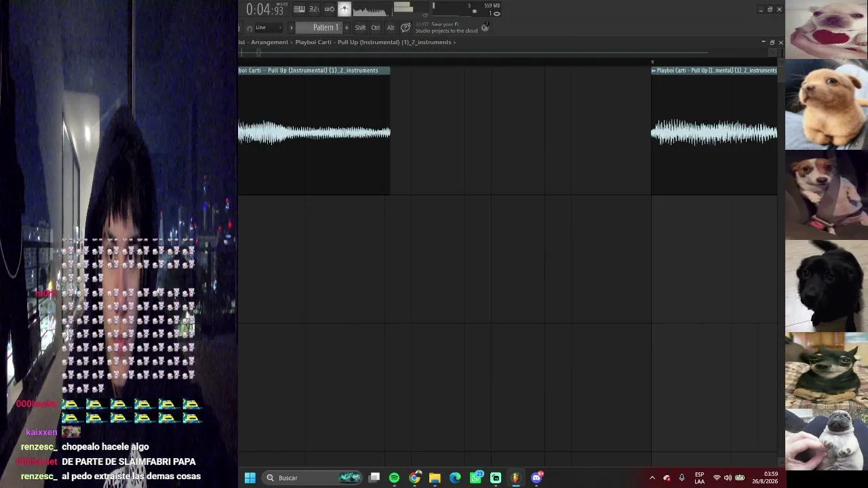Image resolution: width=868 pixels, height=488 pixels.
Task: Click the kaixxen chat username
Action: coord(41,432)
